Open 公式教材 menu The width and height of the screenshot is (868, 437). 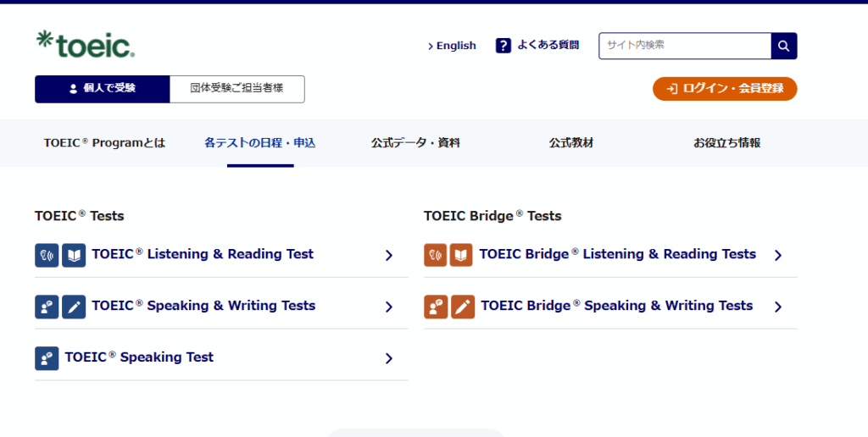[571, 143]
